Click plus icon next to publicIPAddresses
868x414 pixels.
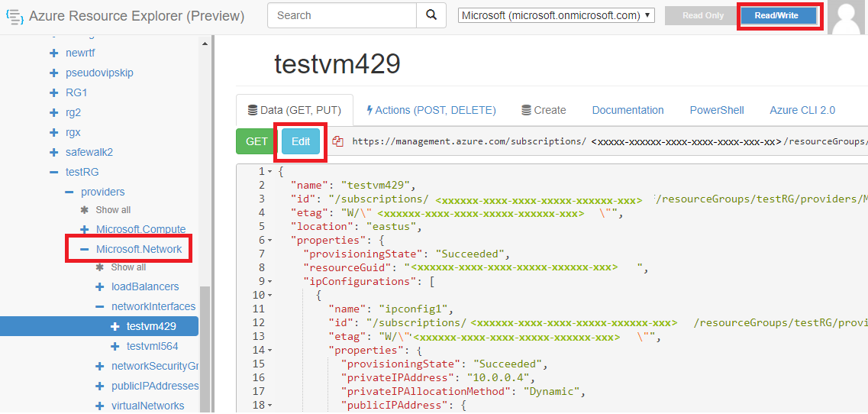99,387
